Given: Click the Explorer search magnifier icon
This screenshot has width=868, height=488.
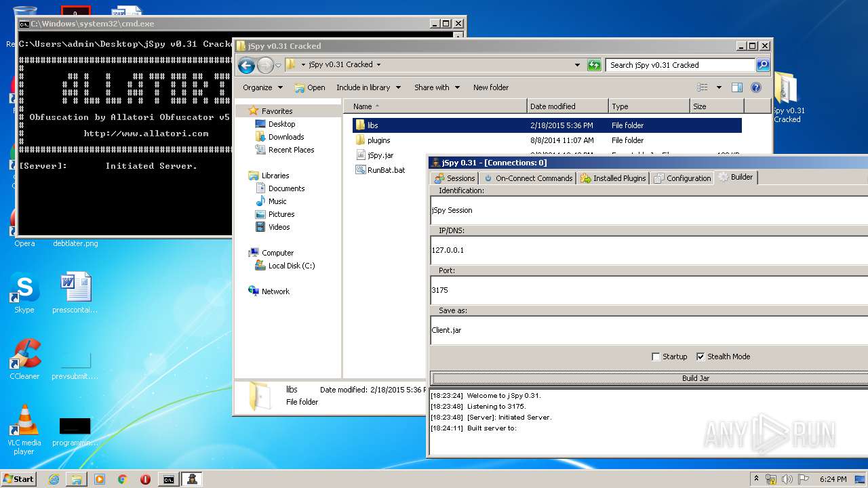Looking at the screenshot, I should coord(763,65).
